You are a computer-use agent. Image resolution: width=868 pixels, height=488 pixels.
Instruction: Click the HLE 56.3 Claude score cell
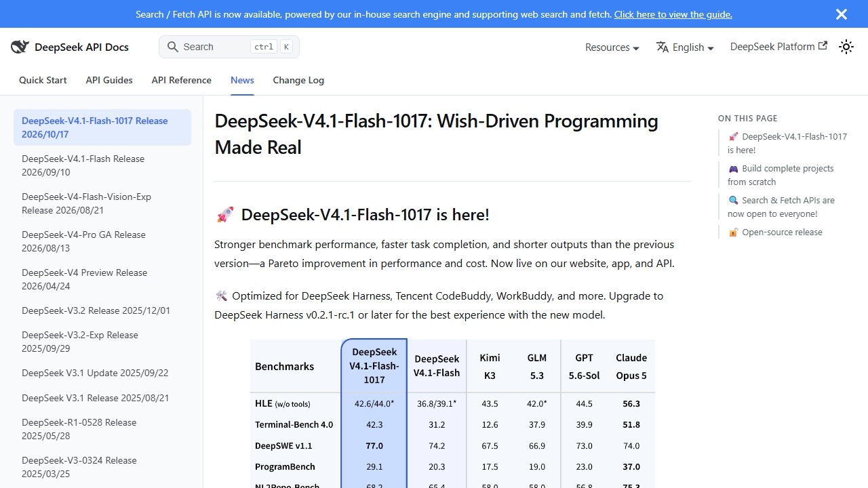631,403
